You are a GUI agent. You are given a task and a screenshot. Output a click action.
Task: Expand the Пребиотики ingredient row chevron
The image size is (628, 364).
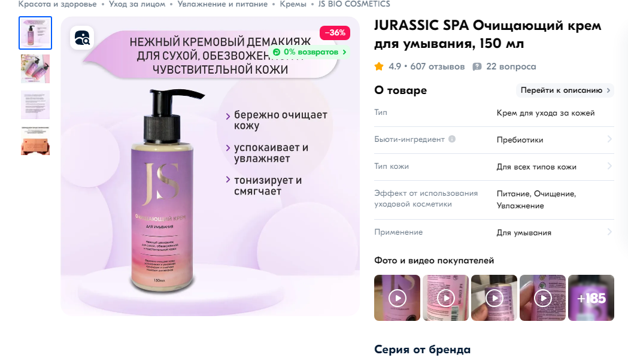[x=609, y=139]
